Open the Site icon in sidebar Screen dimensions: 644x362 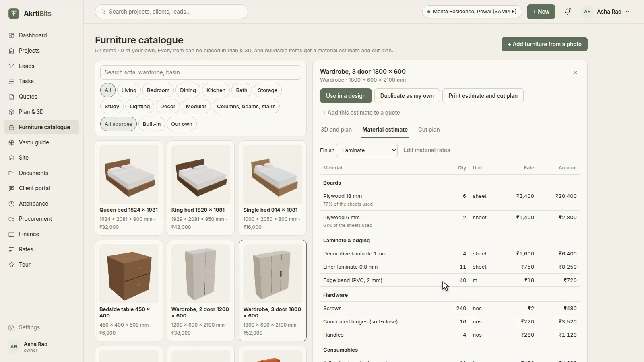[11, 158]
